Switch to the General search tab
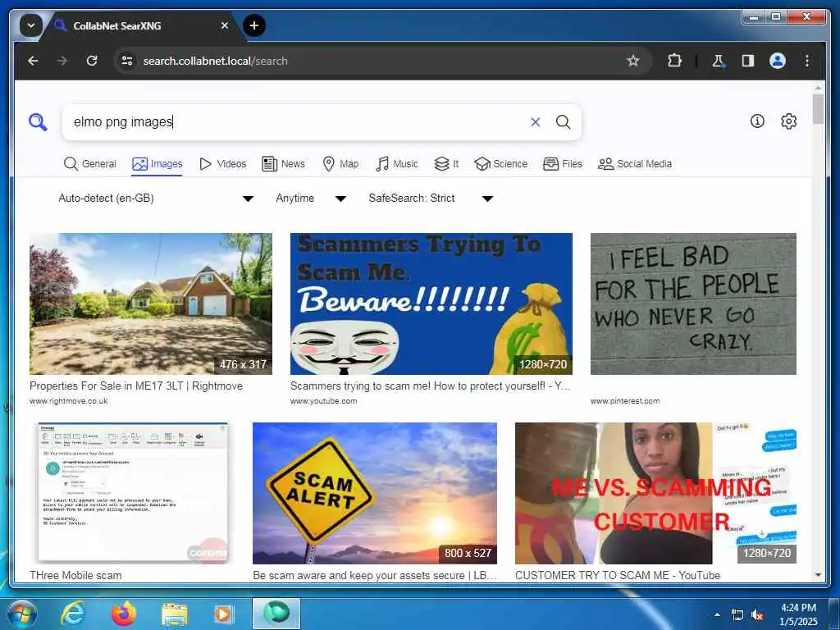The width and height of the screenshot is (840, 630). tap(90, 164)
